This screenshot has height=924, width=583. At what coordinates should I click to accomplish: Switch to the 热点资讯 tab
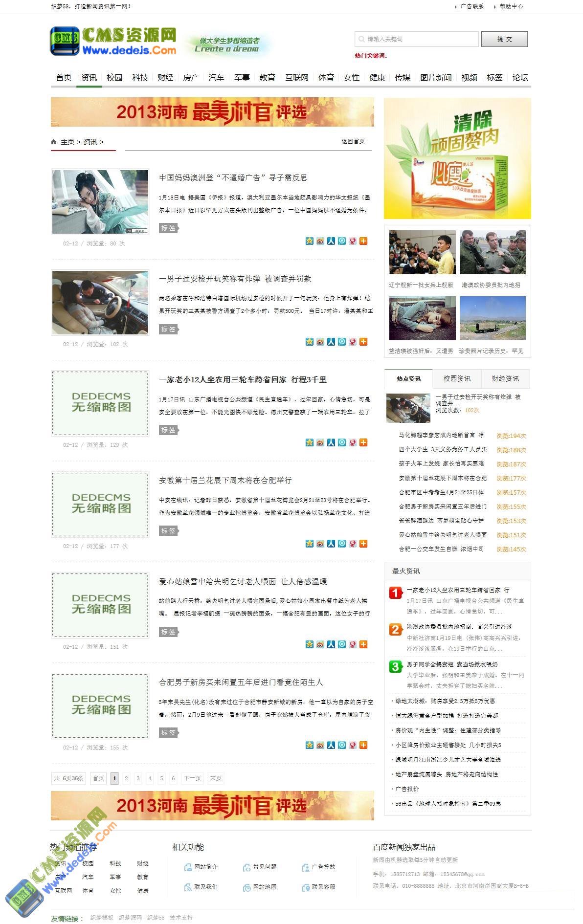coord(408,378)
